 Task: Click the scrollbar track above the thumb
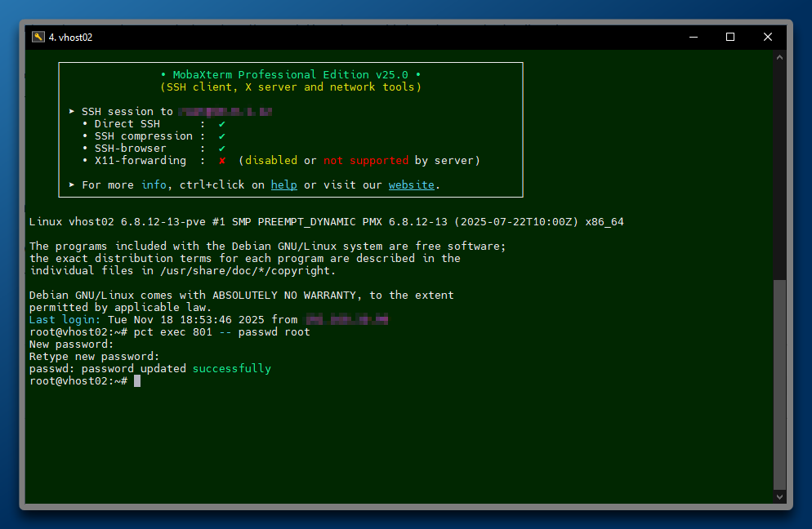779,163
